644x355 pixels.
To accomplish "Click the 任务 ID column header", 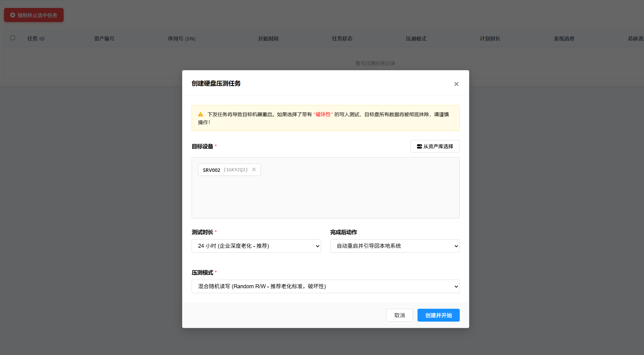I will click(x=36, y=39).
